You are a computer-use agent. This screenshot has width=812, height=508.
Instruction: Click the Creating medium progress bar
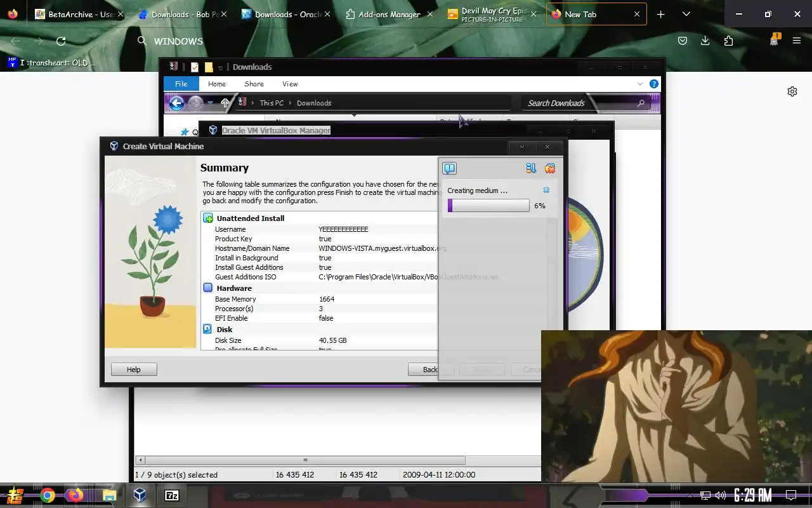[488, 205]
